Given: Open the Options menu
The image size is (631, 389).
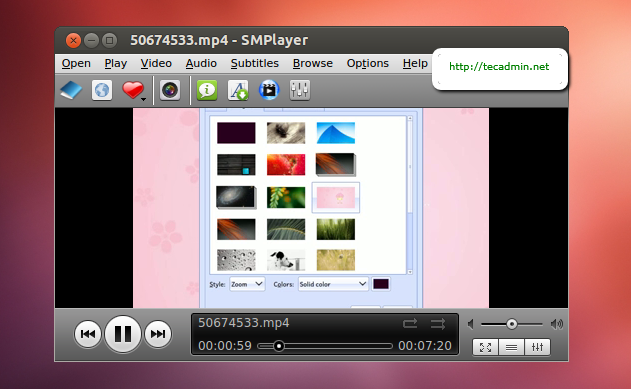Looking at the screenshot, I should [367, 64].
